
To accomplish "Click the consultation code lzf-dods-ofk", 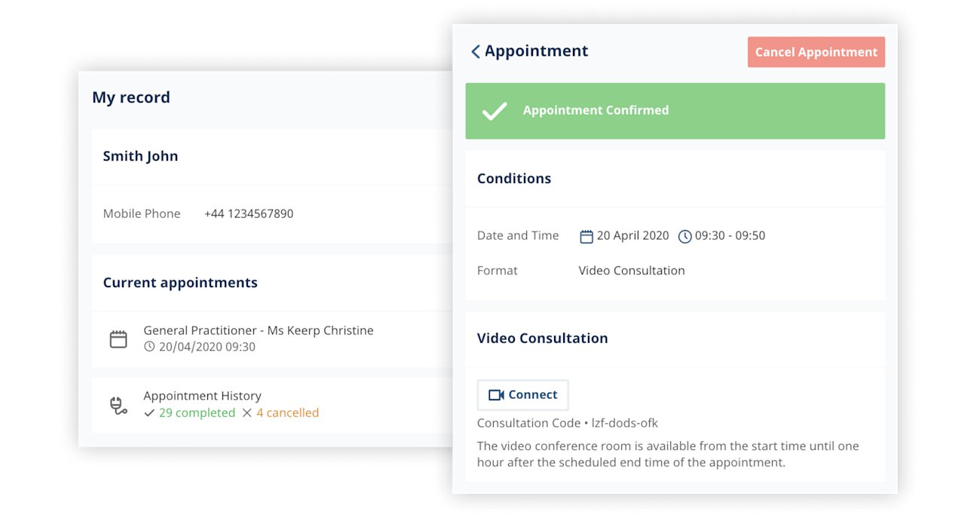I will 625,424.
